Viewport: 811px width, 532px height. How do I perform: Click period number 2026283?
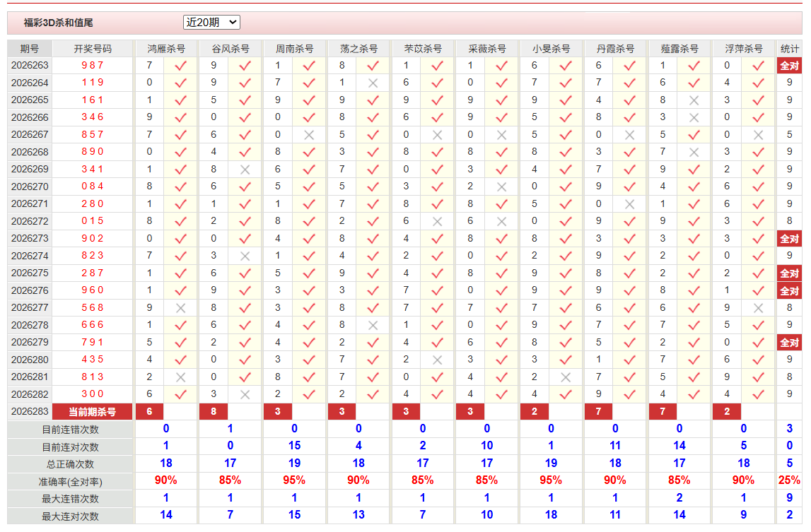pos(30,411)
